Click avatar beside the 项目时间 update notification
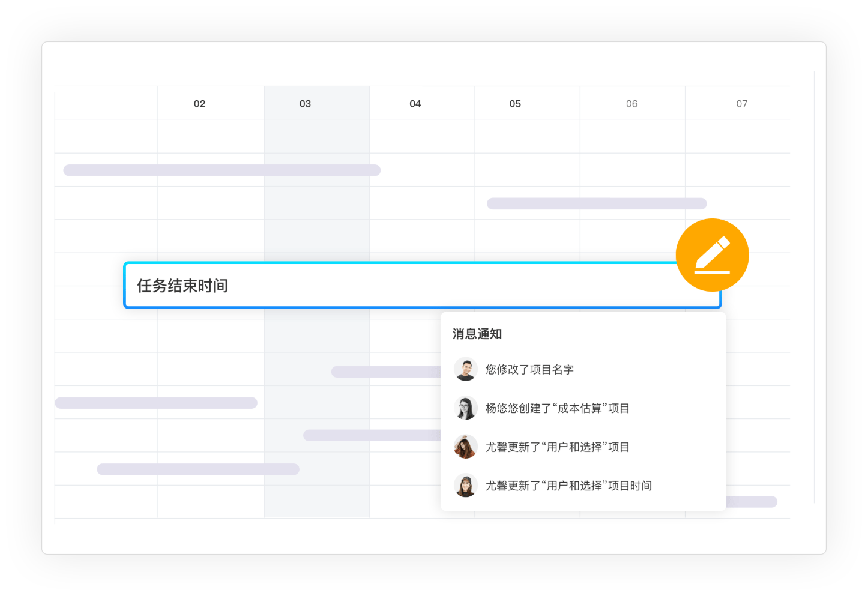Viewport: 868px width, 596px height. [x=465, y=486]
